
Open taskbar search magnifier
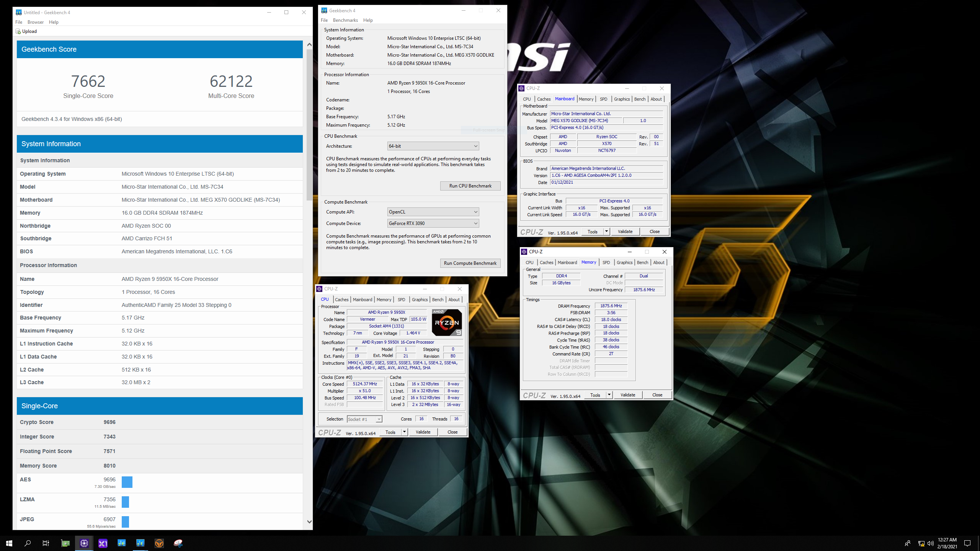(x=28, y=543)
